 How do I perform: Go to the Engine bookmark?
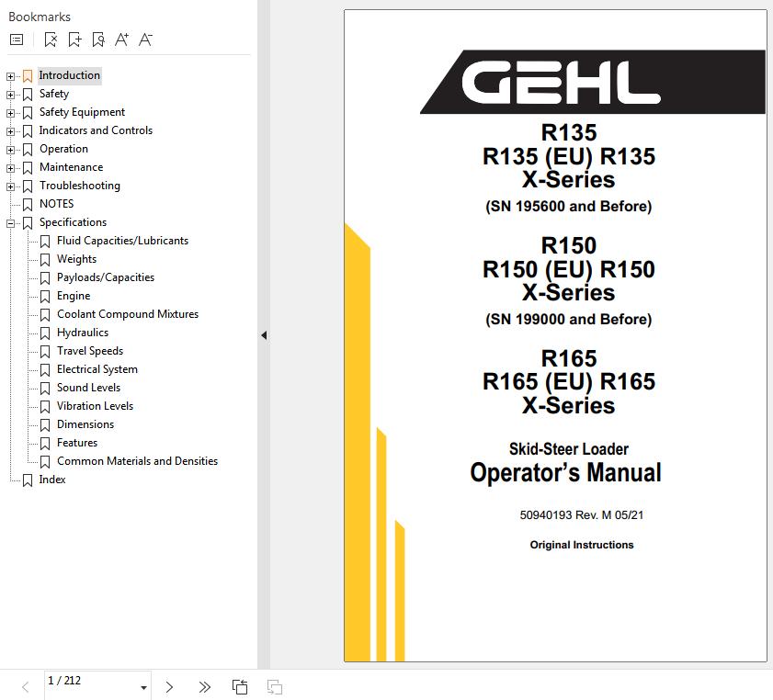click(74, 296)
